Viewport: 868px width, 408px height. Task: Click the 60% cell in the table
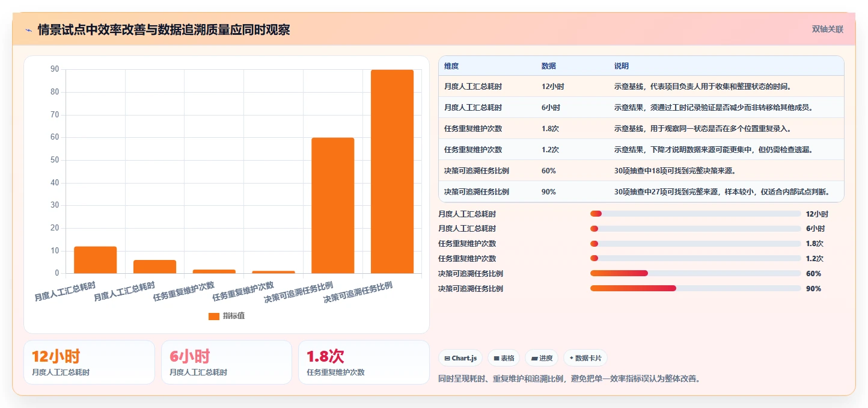point(549,171)
